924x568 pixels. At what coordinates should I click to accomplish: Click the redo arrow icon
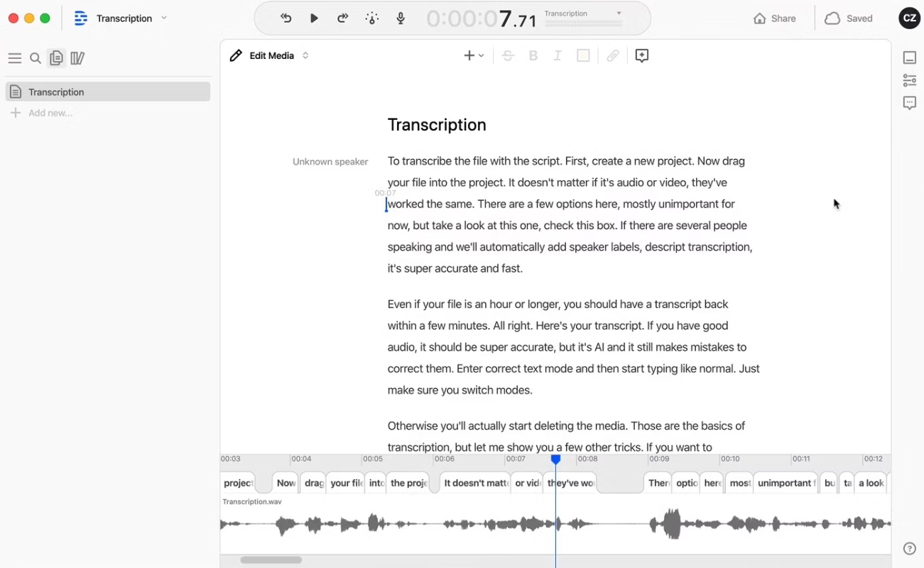pos(342,18)
